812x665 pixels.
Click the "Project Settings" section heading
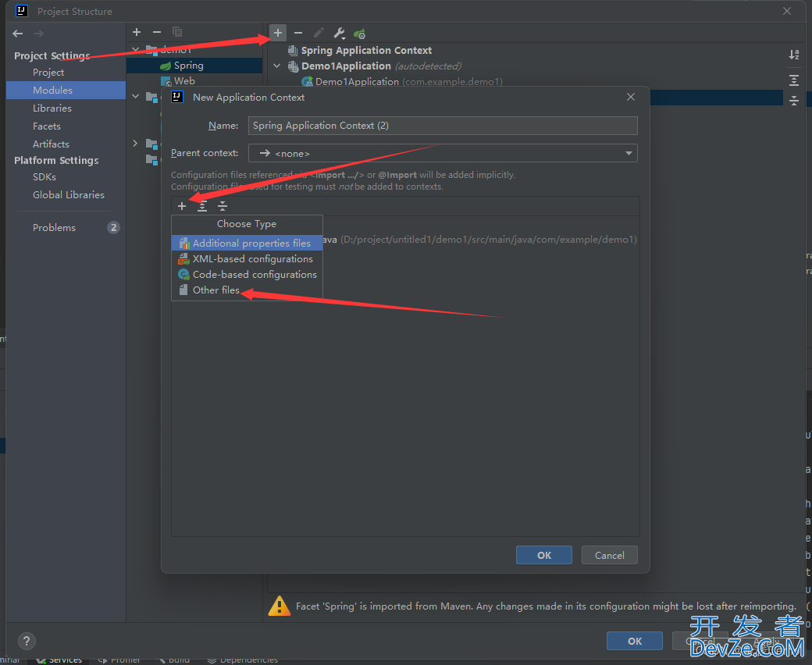click(x=52, y=56)
